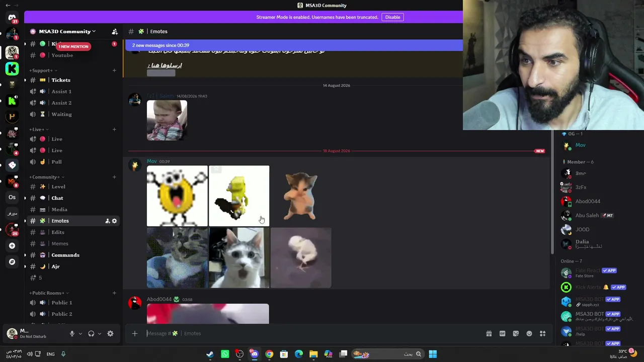Click the Windows taskbar search box
Viewport: 644px width, 362px height.
[387, 354]
